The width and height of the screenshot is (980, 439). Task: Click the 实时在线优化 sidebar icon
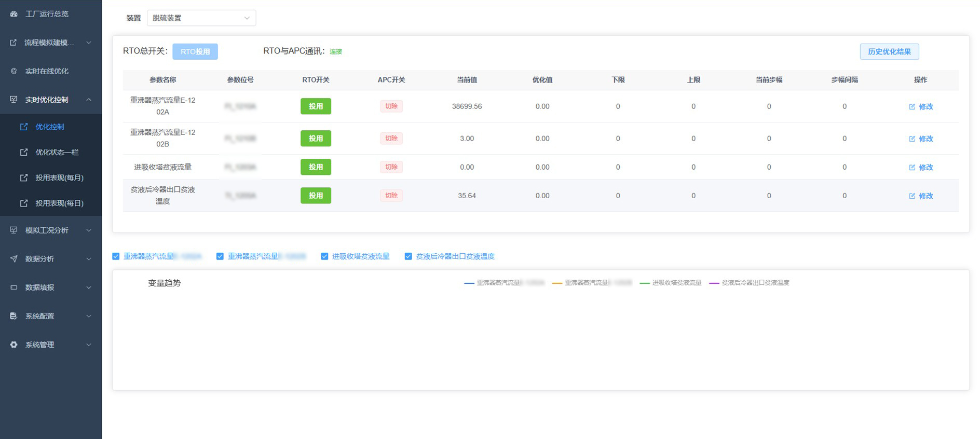[x=13, y=71]
